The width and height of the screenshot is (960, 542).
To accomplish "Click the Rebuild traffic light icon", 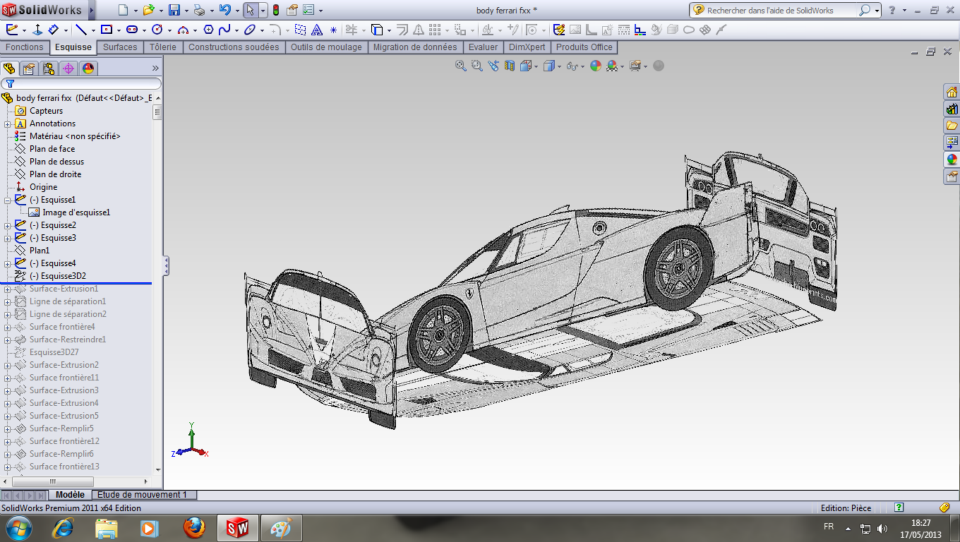I will pos(276,10).
